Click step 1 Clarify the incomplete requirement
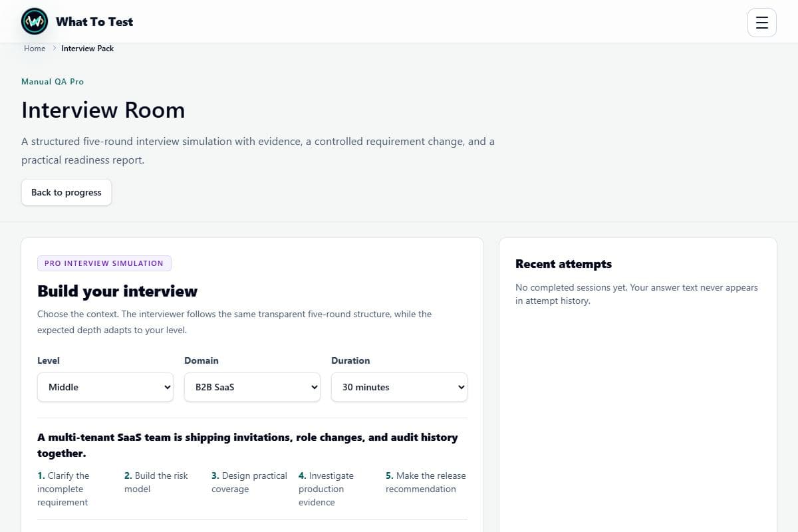 64,489
